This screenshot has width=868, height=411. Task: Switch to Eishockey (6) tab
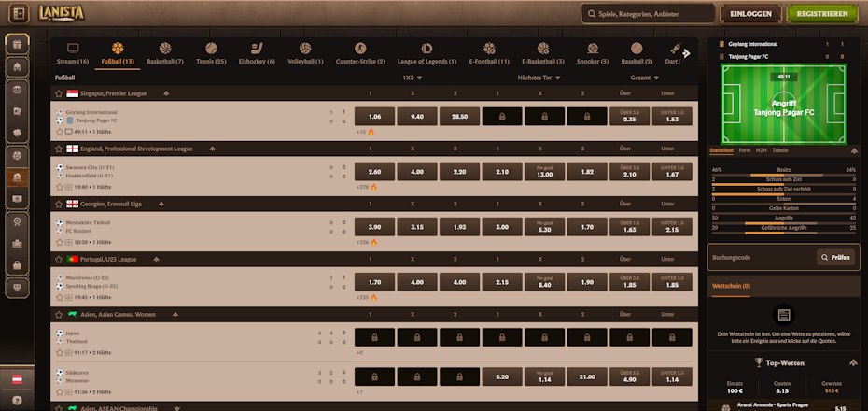tap(257, 54)
